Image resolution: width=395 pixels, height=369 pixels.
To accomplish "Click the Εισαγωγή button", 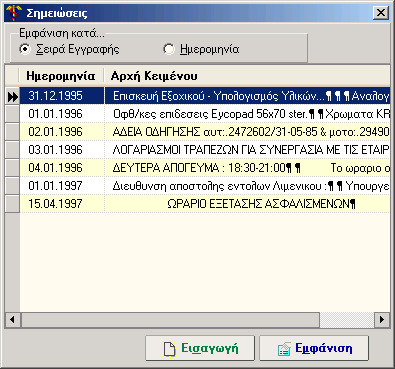I will coord(200,348).
